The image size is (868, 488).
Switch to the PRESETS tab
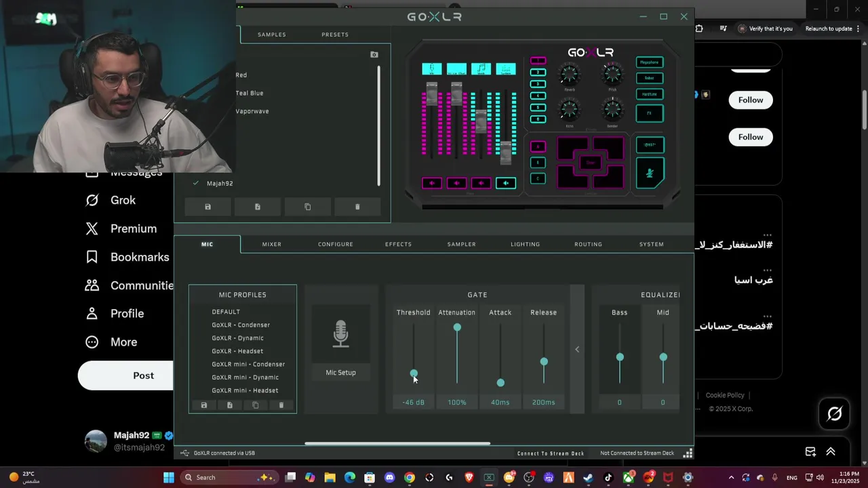(x=335, y=35)
